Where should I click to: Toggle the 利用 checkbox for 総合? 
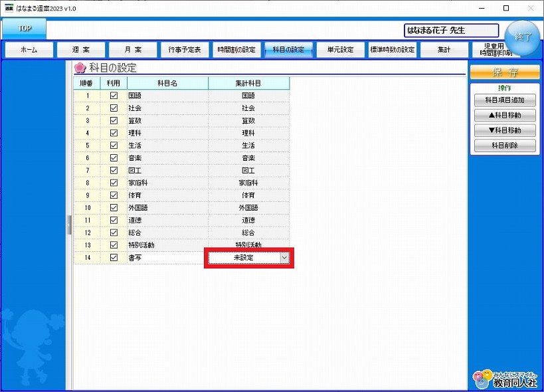[x=114, y=233]
